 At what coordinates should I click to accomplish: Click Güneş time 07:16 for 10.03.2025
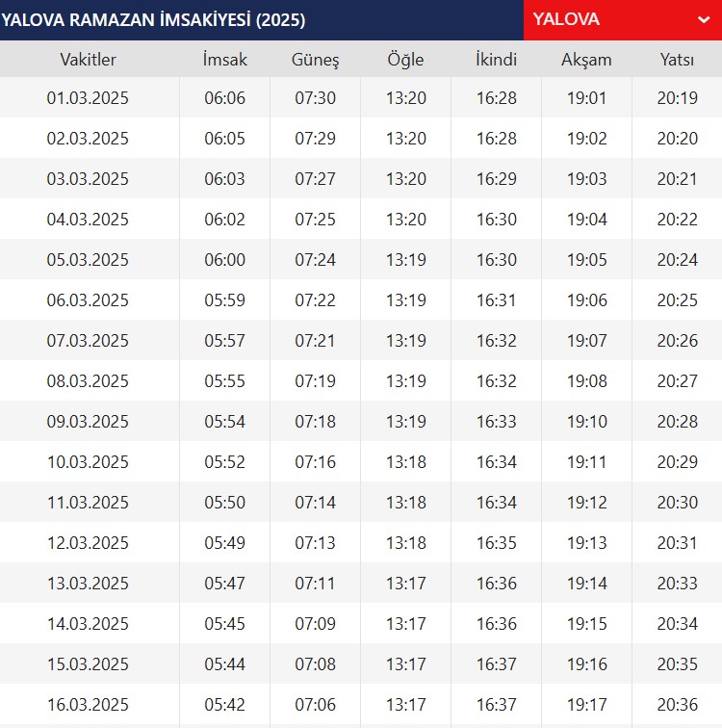pyautogui.click(x=315, y=462)
